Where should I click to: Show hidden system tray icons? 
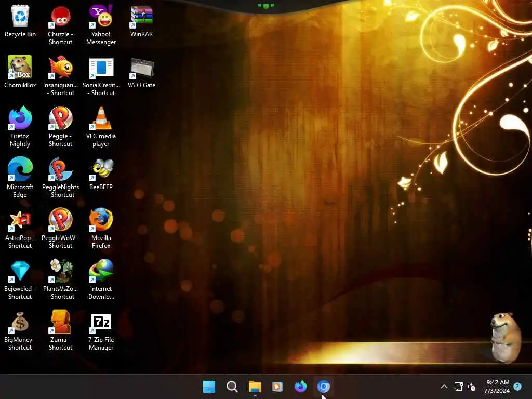point(444,387)
